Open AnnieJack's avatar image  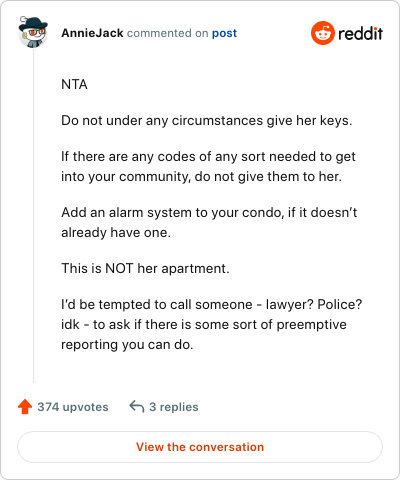click(33, 32)
